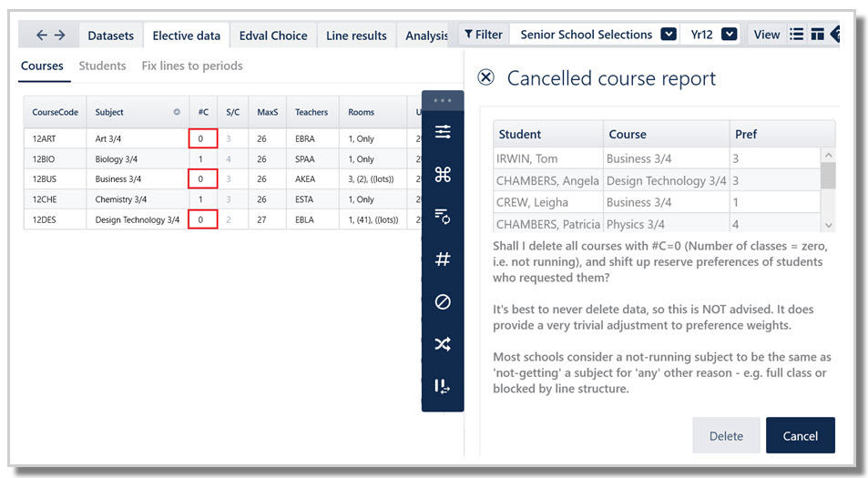Switch to table layout view icon

(817, 35)
